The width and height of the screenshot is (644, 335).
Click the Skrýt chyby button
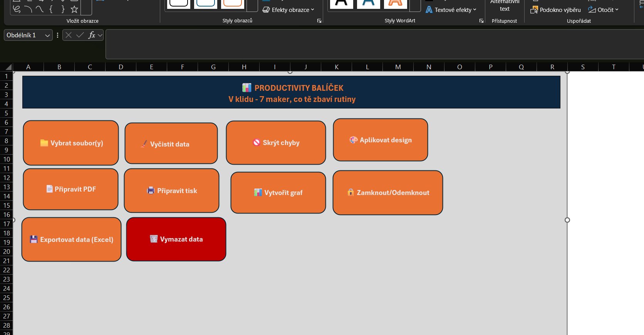click(x=276, y=143)
